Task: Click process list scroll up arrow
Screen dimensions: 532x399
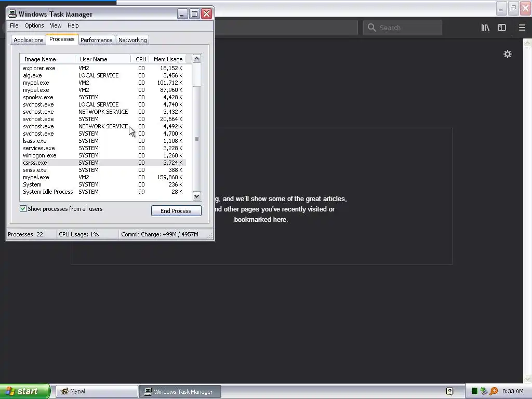Action: [197, 59]
